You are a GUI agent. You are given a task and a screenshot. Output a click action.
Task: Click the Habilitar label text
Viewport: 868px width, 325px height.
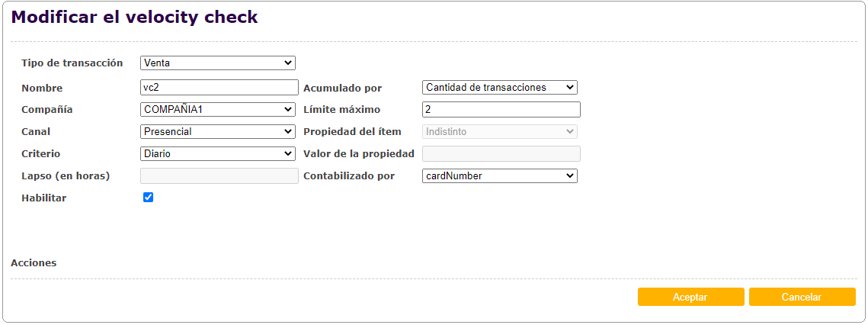point(44,198)
